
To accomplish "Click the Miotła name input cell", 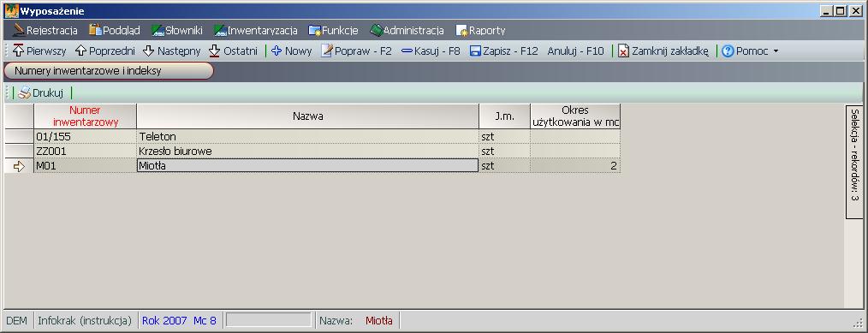I will 308,165.
